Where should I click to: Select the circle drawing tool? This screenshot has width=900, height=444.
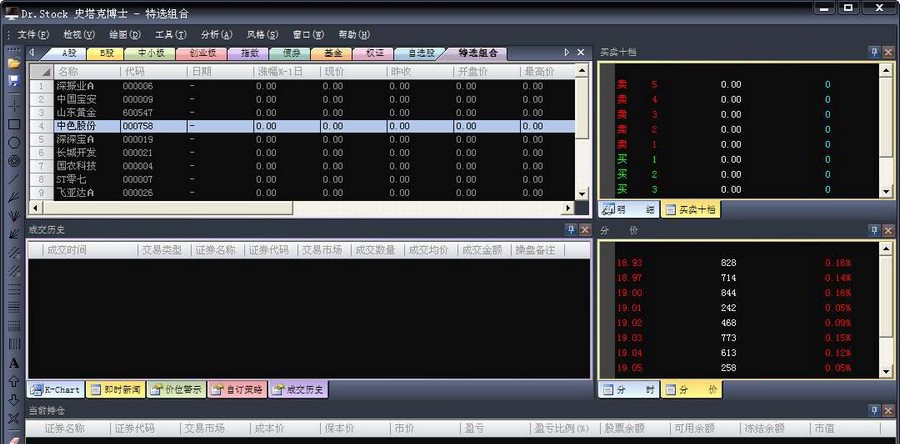tap(14, 143)
